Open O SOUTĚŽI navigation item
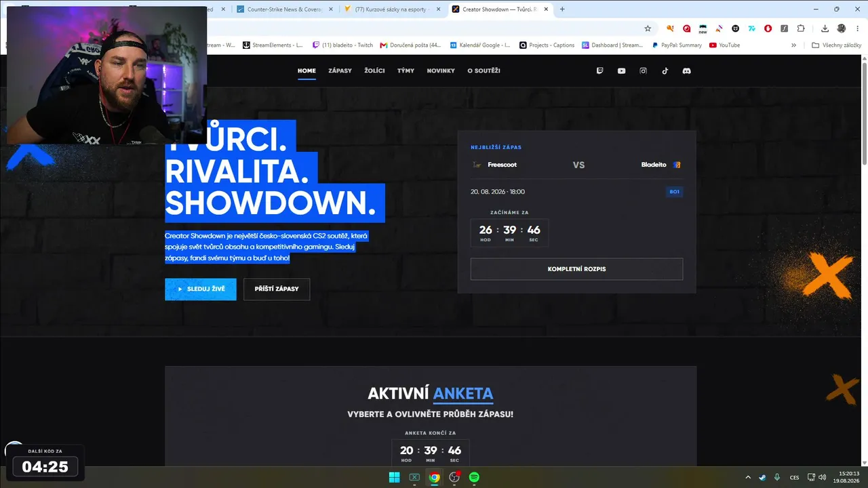868x488 pixels. pos(484,70)
